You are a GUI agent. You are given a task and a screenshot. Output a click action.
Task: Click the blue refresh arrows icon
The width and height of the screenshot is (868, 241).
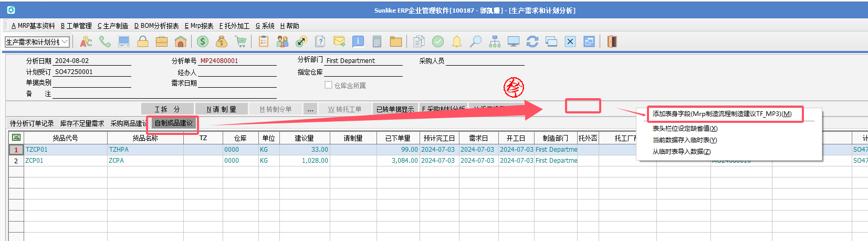point(532,42)
